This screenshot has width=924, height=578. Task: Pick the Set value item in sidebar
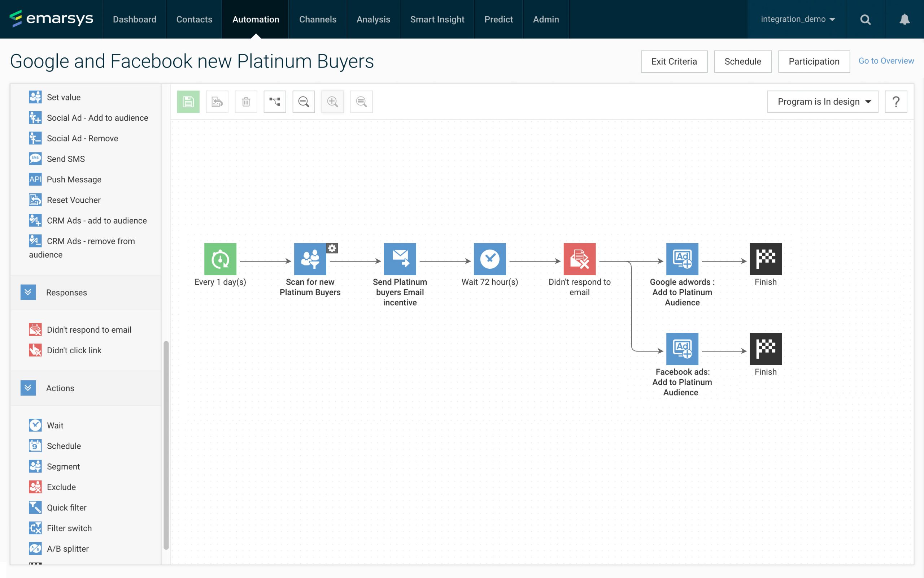(55, 97)
